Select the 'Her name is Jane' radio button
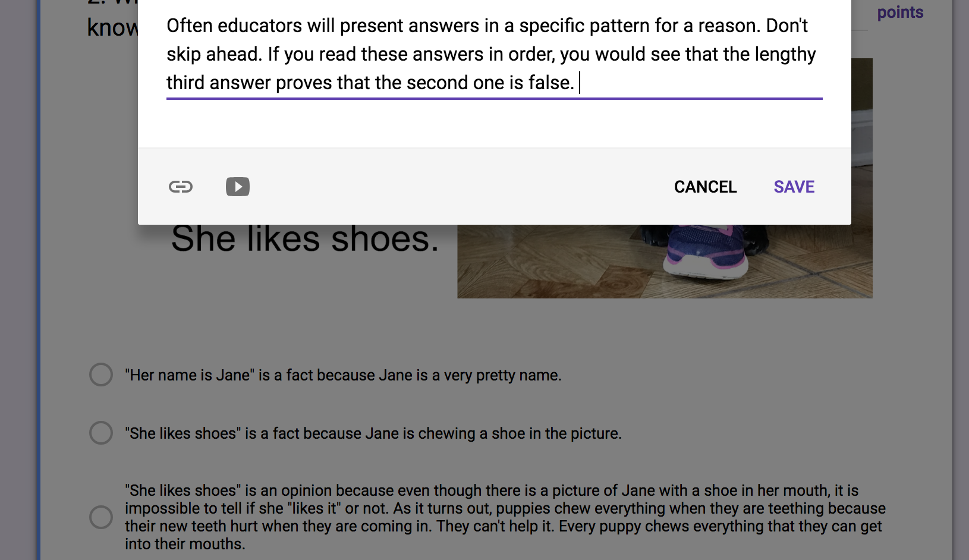Image resolution: width=969 pixels, height=560 pixels. 101,375
